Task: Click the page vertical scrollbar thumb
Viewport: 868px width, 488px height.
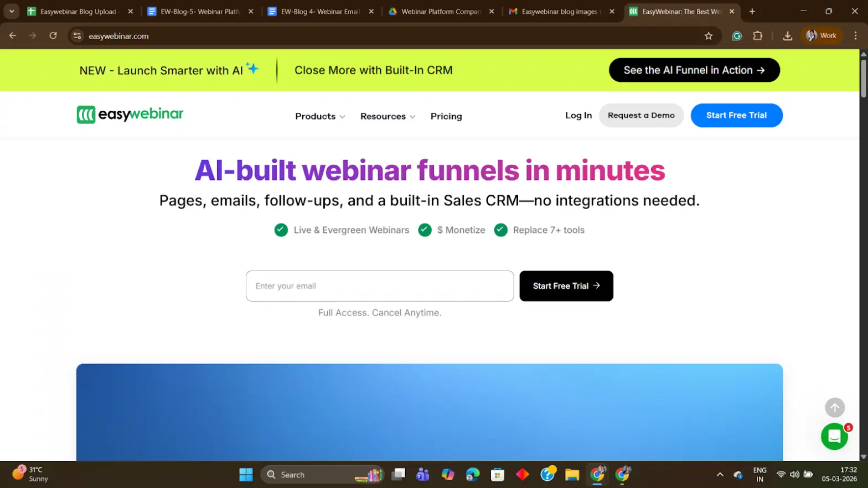Action: coord(863,77)
